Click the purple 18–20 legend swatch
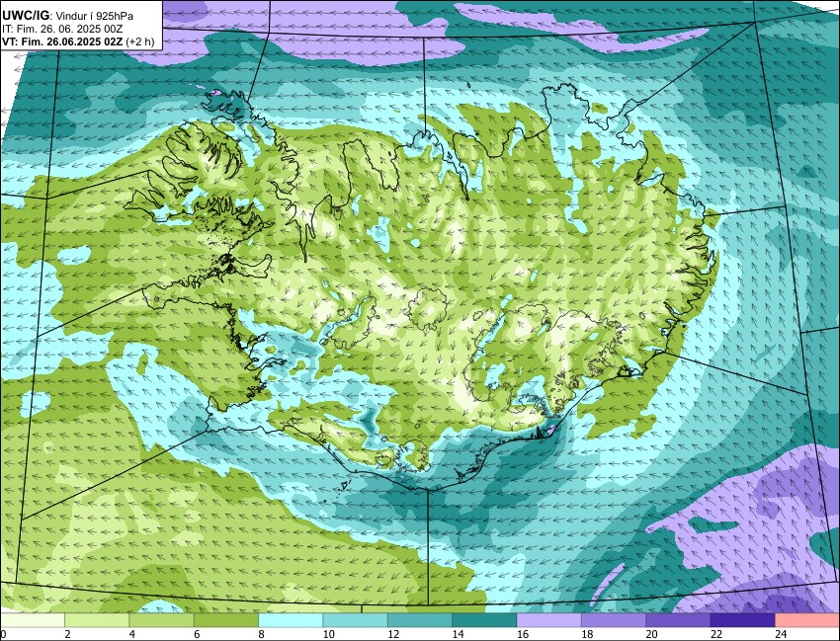The width and height of the screenshot is (840, 641). click(x=614, y=620)
